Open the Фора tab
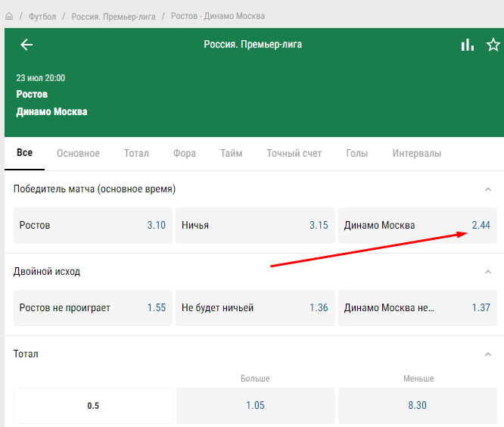504x427 pixels. click(x=185, y=154)
